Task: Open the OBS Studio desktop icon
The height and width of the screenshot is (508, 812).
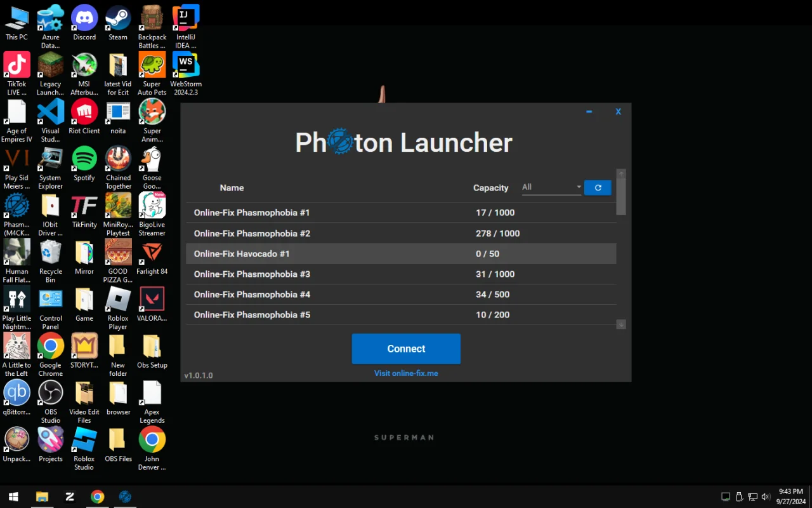Action: (x=51, y=403)
